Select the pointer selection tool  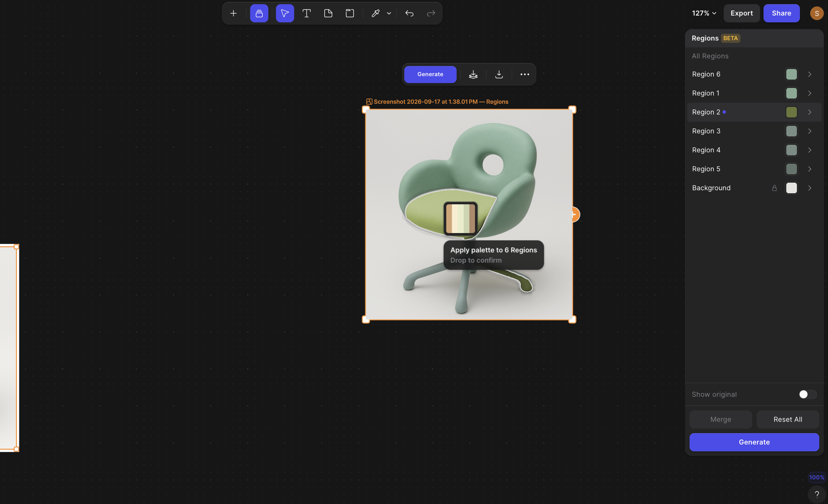[285, 13]
